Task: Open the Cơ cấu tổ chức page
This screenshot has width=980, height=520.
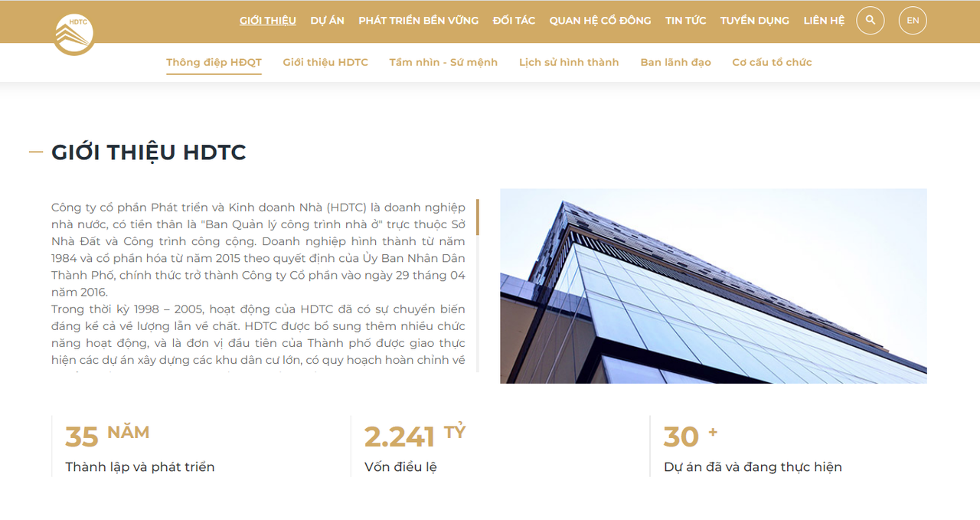Action: point(772,62)
